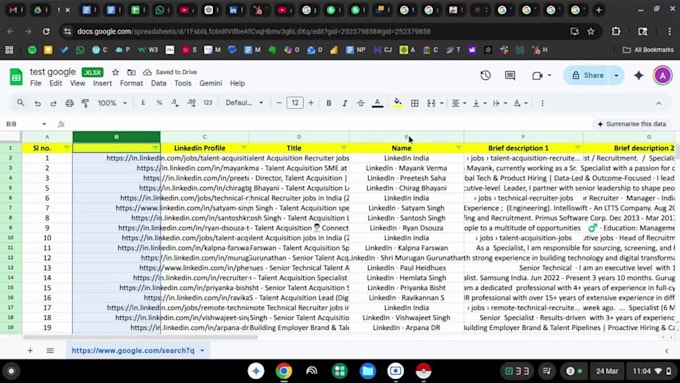Open version history clock icon
The height and width of the screenshot is (383, 680).
point(485,75)
